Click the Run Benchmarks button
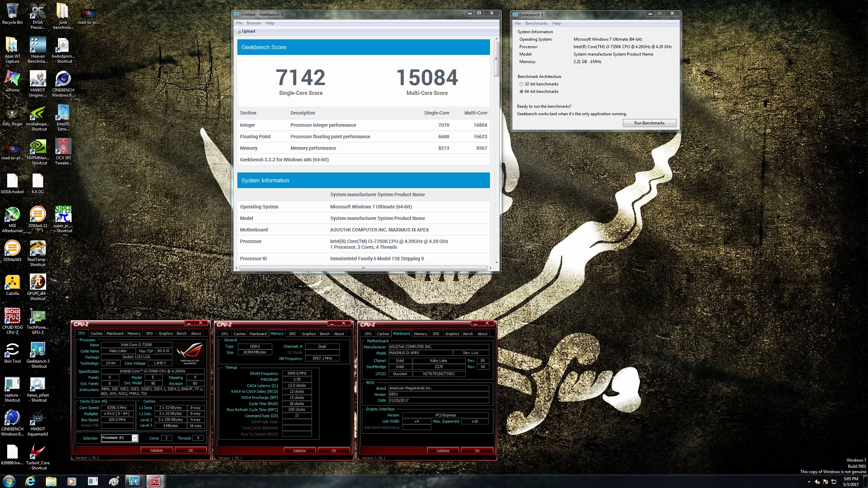868x488 pixels. click(649, 123)
